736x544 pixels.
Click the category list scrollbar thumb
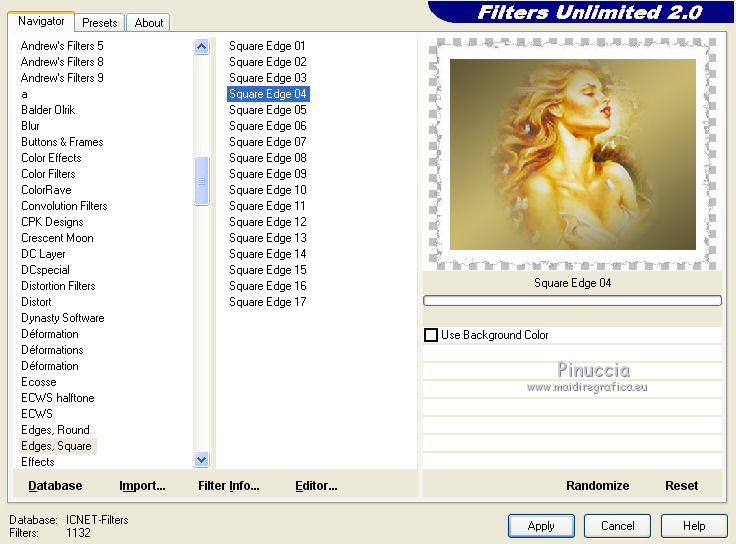[x=201, y=181]
